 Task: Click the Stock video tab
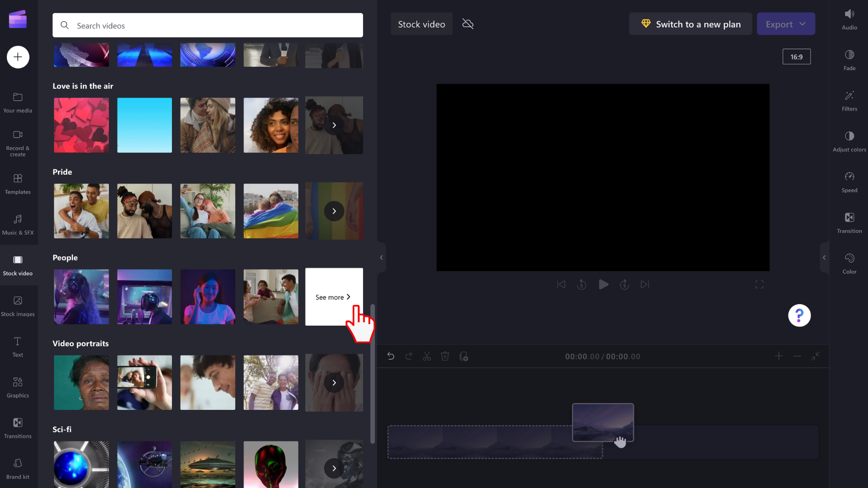tap(17, 264)
